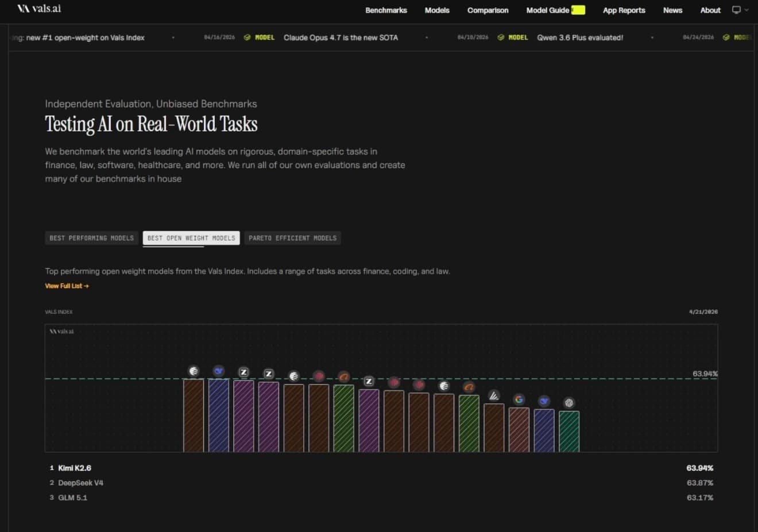Open the Comparison nav item
The width and height of the screenshot is (758, 532).
click(488, 10)
